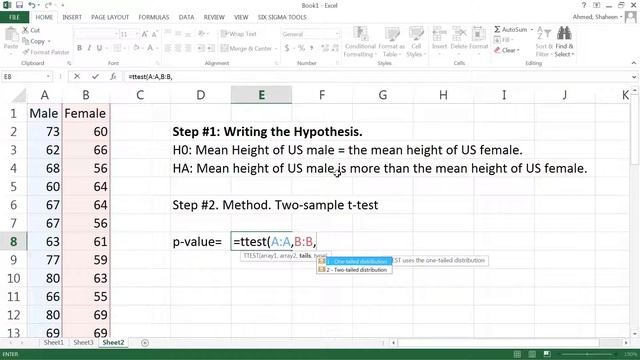
Task: Toggle Merge & Center
Action: (x=246, y=48)
